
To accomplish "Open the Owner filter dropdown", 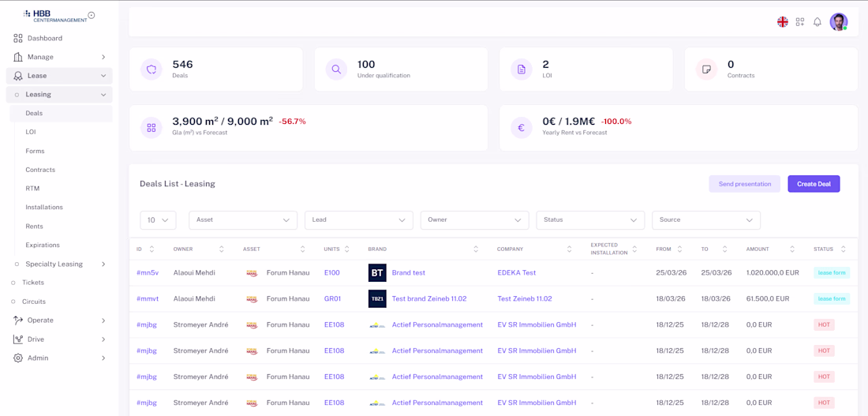I will 474,220.
